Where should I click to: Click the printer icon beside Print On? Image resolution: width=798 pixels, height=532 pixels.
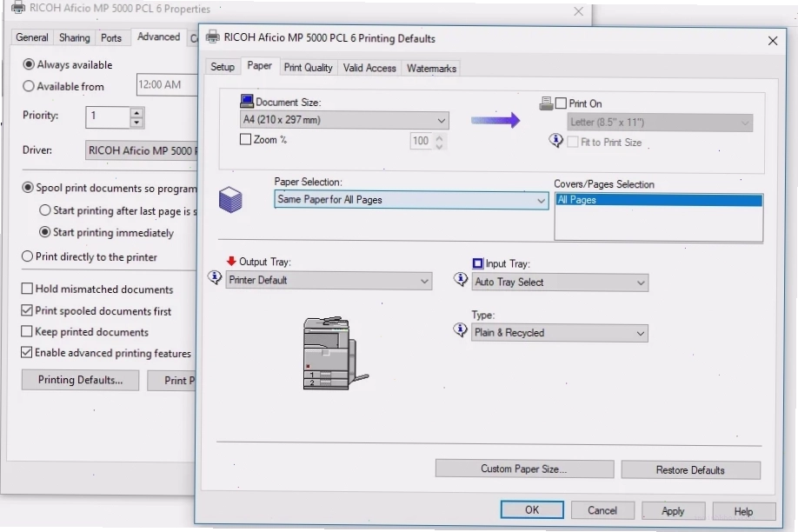[546, 103]
